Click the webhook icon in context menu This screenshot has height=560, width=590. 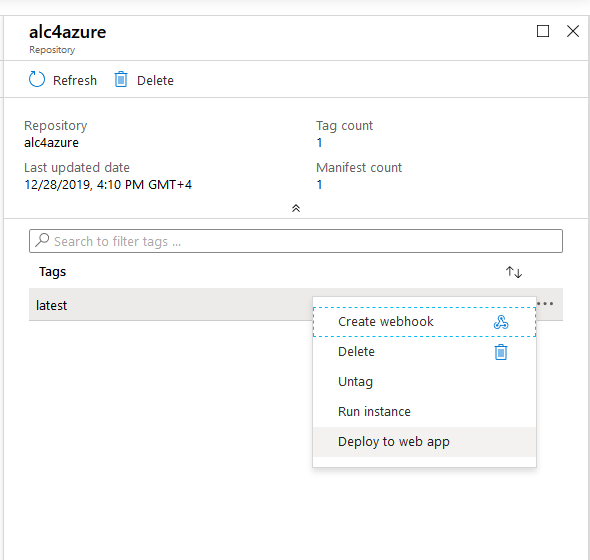[x=501, y=322]
